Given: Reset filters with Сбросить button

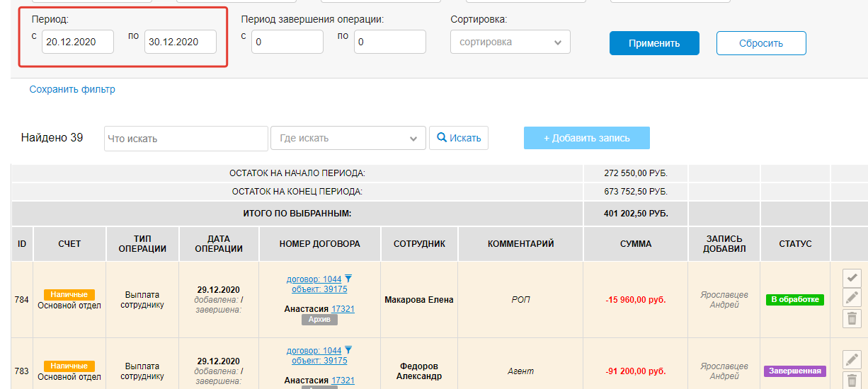Looking at the screenshot, I should [760, 43].
